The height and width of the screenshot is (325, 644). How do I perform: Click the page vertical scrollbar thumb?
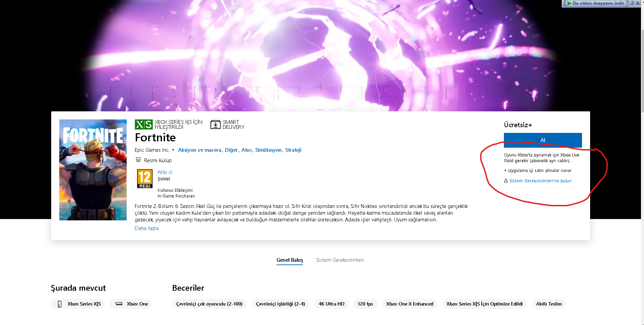coord(642,71)
